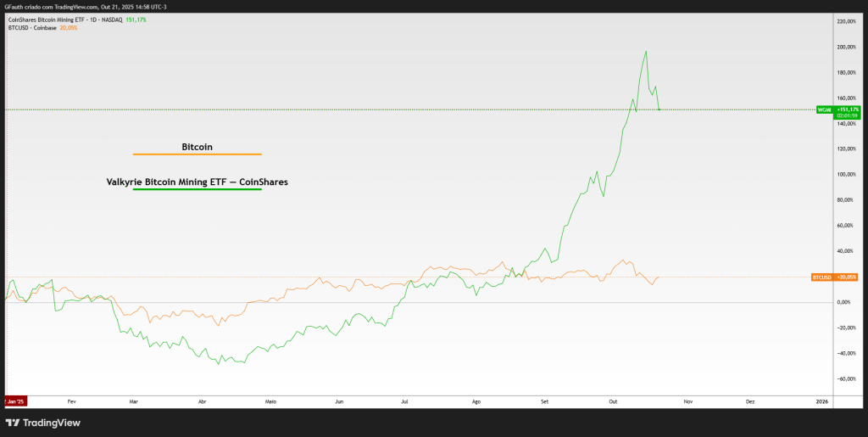
Task: Click the BTCUSD · Coinbase legend entry
Action: 31,28
